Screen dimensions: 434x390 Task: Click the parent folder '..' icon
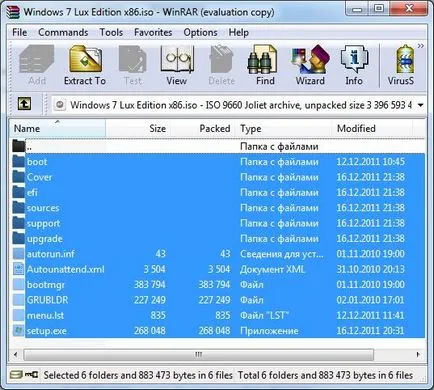pyautogui.click(x=19, y=146)
